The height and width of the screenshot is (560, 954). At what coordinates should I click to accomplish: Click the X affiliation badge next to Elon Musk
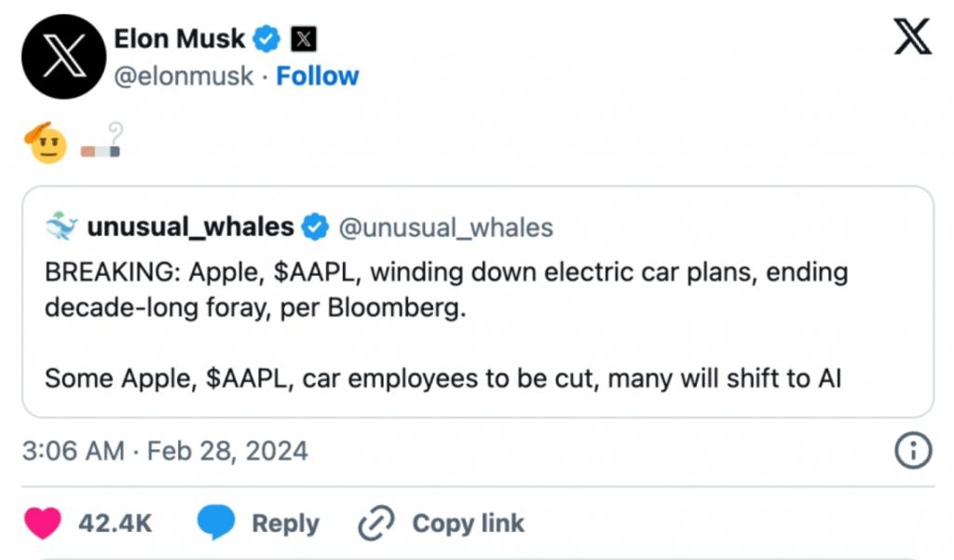304,39
